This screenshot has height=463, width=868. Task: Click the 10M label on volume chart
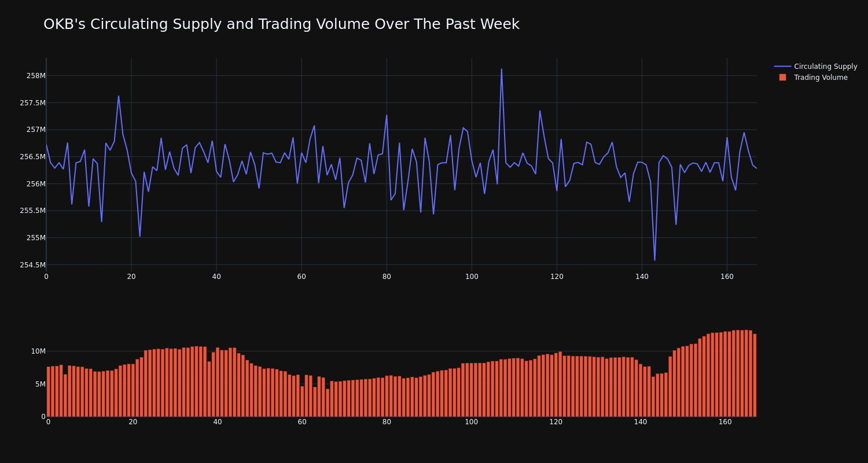38,351
